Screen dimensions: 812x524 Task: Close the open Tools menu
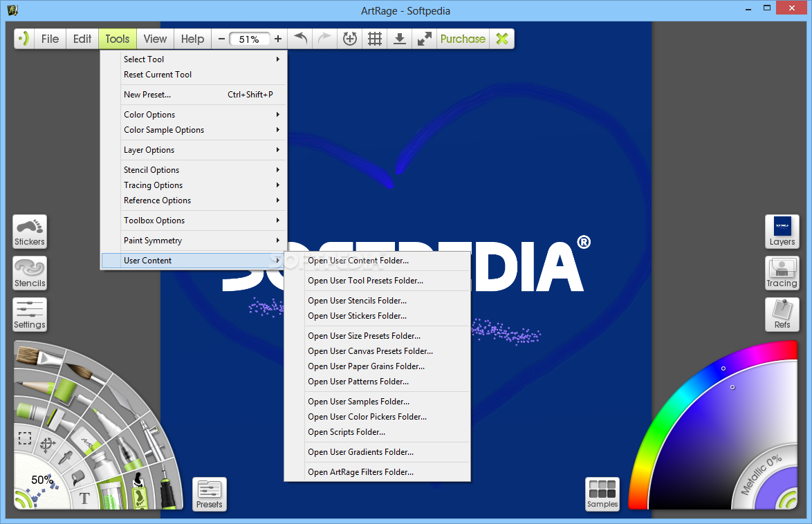(x=118, y=39)
